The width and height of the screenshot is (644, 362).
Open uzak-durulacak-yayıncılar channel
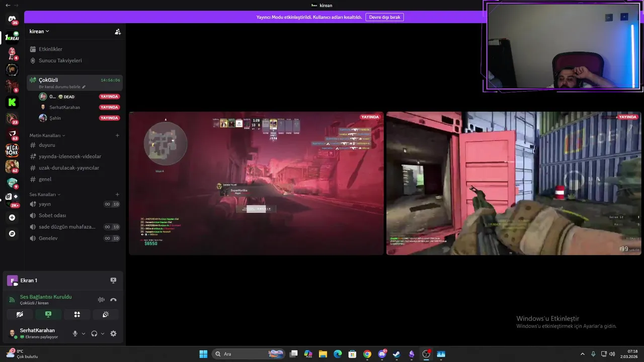click(74, 168)
